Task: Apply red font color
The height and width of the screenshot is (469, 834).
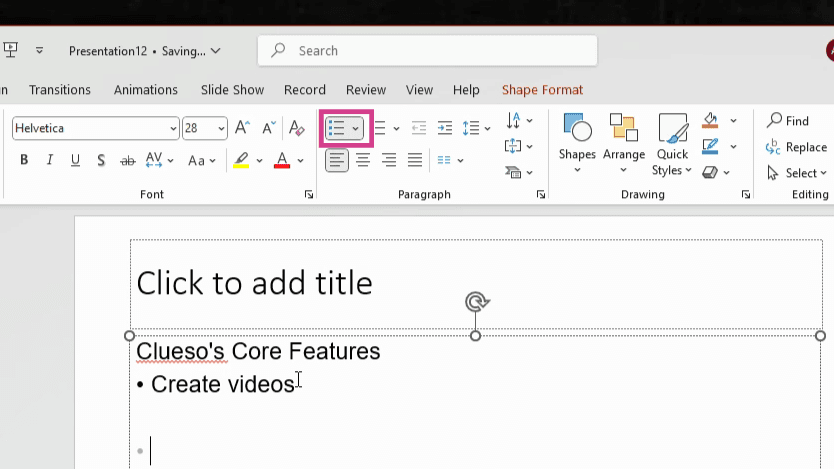Action: click(282, 160)
